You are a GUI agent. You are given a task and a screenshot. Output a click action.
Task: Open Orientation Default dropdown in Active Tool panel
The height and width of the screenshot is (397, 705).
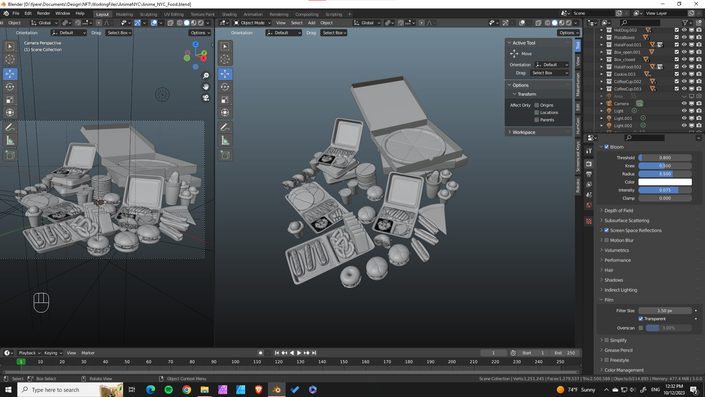pyautogui.click(x=552, y=65)
